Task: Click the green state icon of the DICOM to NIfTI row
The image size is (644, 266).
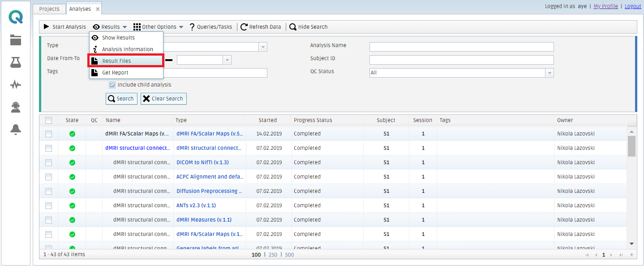Action: pyautogui.click(x=72, y=162)
